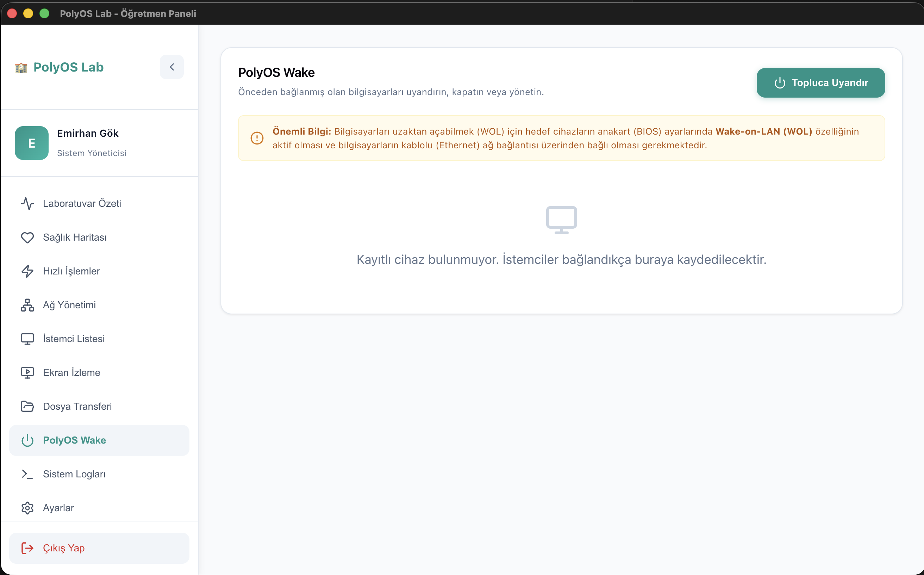Image resolution: width=924 pixels, height=575 pixels.
Task: Click the Çıkış Yap logout arrow icon
Action: coord(27,548)
